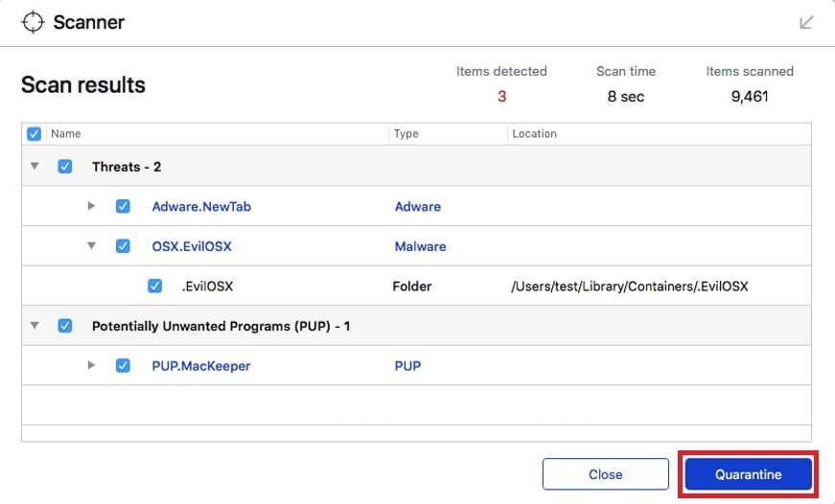The width and height of the screenshot is (835, 504).
Task: Select the .EvilOSX file name text
Action: pyautogui.click(x=207, y=286)
